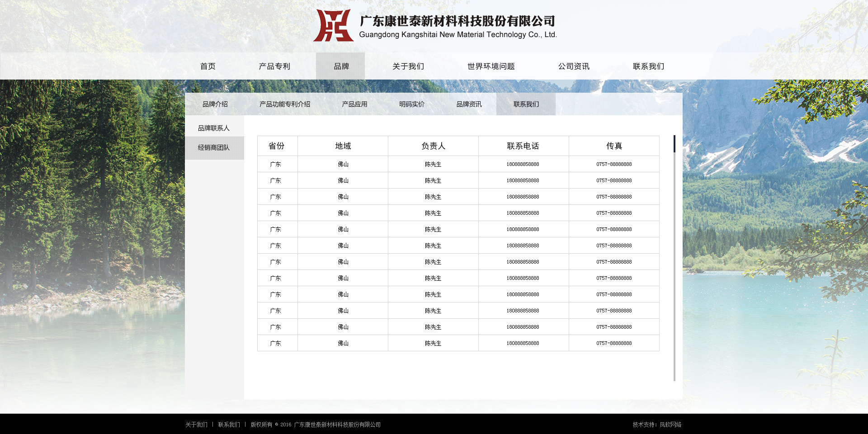Open the 凤软网络 tech support link
This screenshot has height=434, width=868.
[x=670, y=425]
